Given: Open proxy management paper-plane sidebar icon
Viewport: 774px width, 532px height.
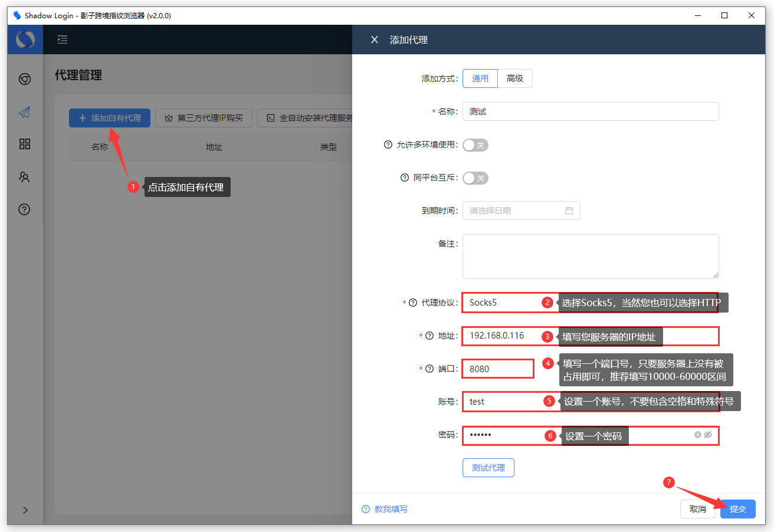Looking at the screenshot, I should point(25,112).
